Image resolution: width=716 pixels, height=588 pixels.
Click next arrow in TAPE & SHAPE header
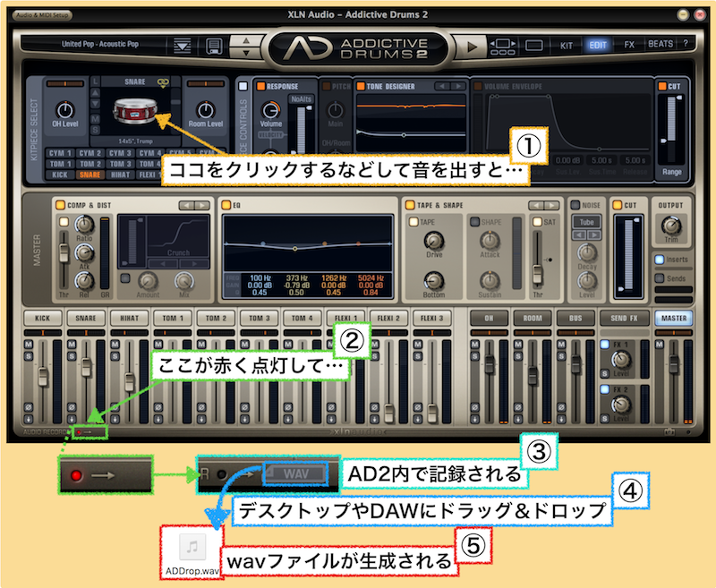coord(551,206)
